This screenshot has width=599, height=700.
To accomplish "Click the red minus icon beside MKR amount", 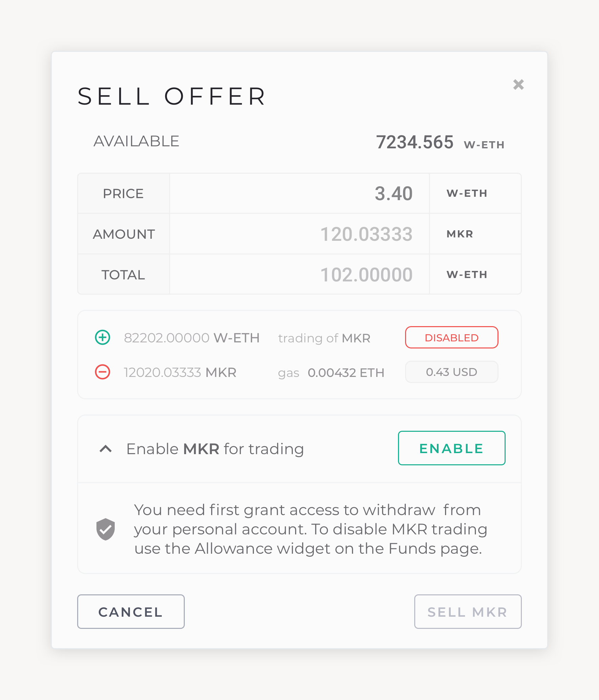I will (x=102, y=372).
